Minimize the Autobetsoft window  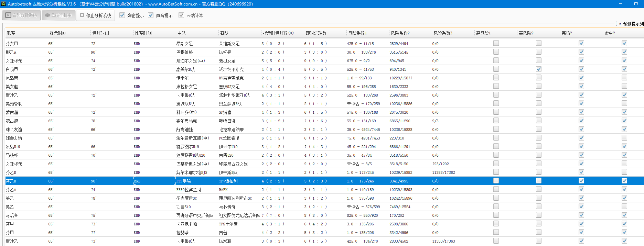pos(621,4)
